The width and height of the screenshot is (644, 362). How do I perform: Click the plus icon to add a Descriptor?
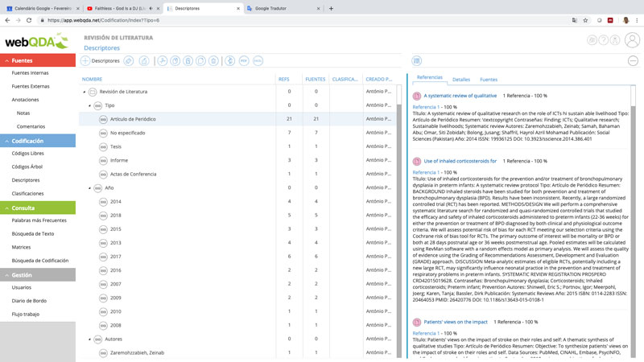pyautogui.click(x=85, y=61)
